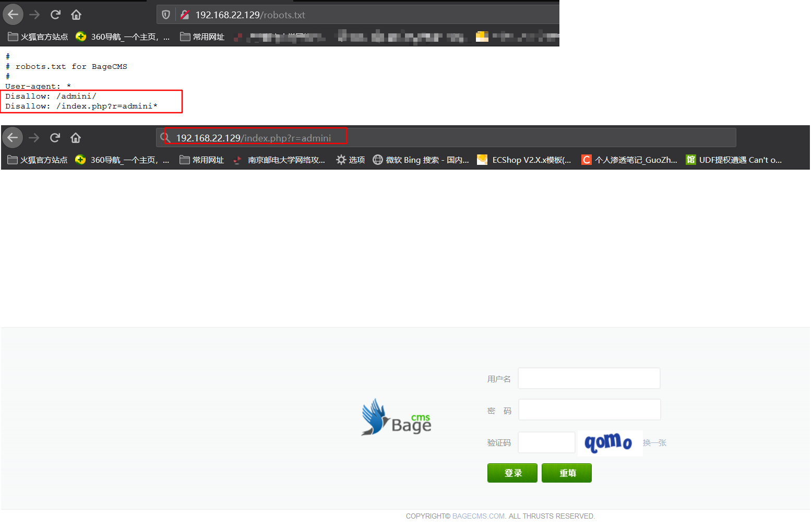The height and width of the screenshot is (528, 812).
Task: Open 选项 settings bookmark
Action: tap(351, 160)
